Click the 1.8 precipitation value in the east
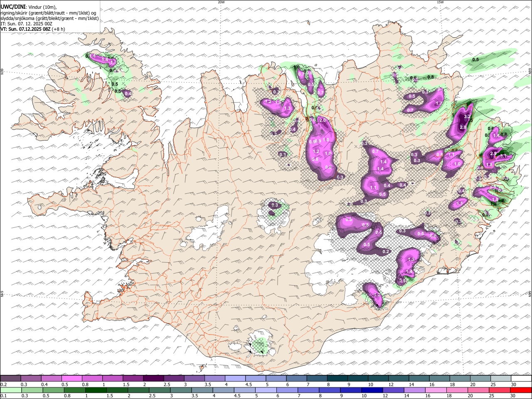The height and width of the screenshot is (399, 532). pyautogui.click(x=489, y=165)
